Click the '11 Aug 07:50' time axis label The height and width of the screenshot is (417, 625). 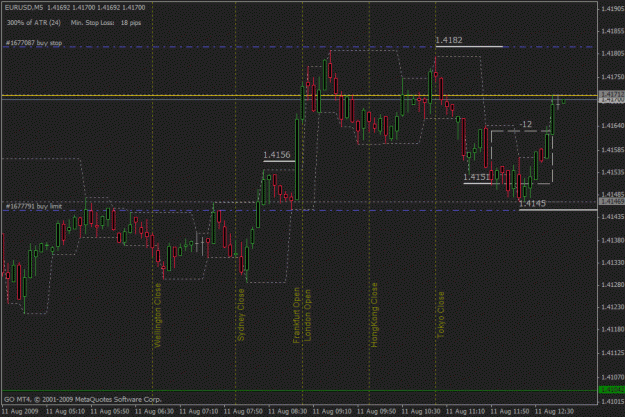[243, 411]
